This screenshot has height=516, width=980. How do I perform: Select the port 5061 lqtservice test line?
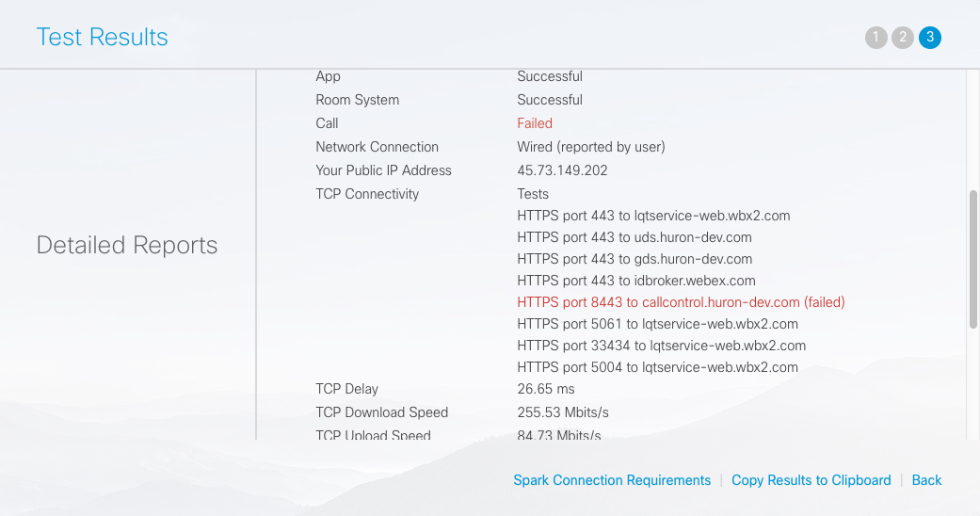(x=657, y=324)
